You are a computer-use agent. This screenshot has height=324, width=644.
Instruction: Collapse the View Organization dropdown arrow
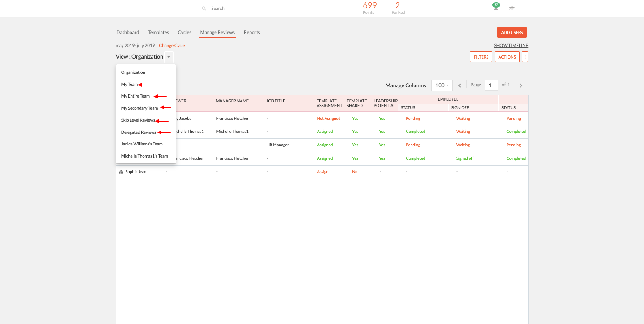169,57
